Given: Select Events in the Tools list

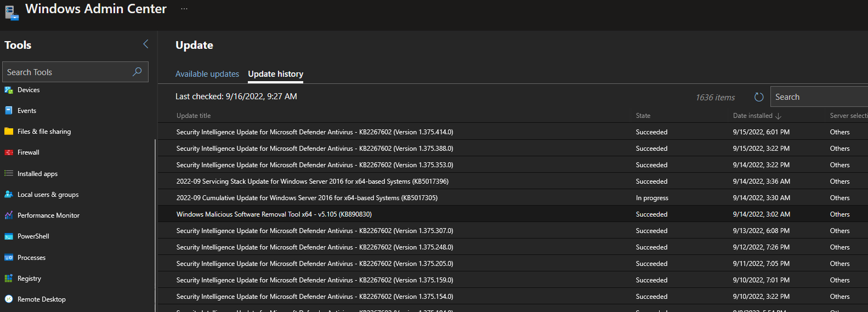Looking at the screenshot, I should click(x=27, y=111).
